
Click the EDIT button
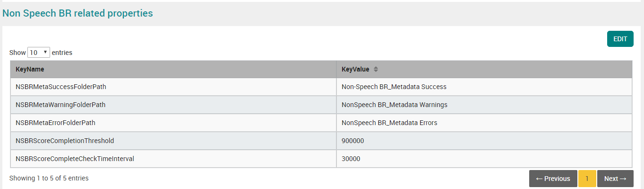click(620, 39)
